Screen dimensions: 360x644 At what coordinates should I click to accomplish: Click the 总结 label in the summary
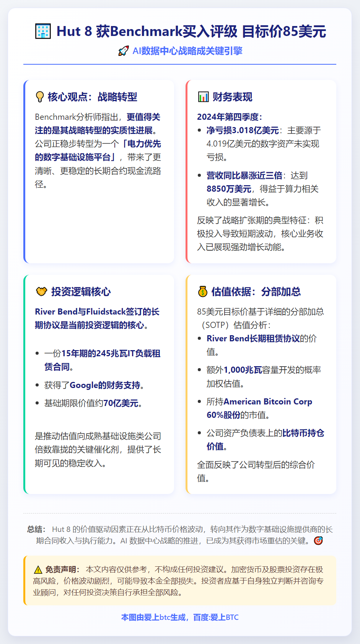(36, 529)
